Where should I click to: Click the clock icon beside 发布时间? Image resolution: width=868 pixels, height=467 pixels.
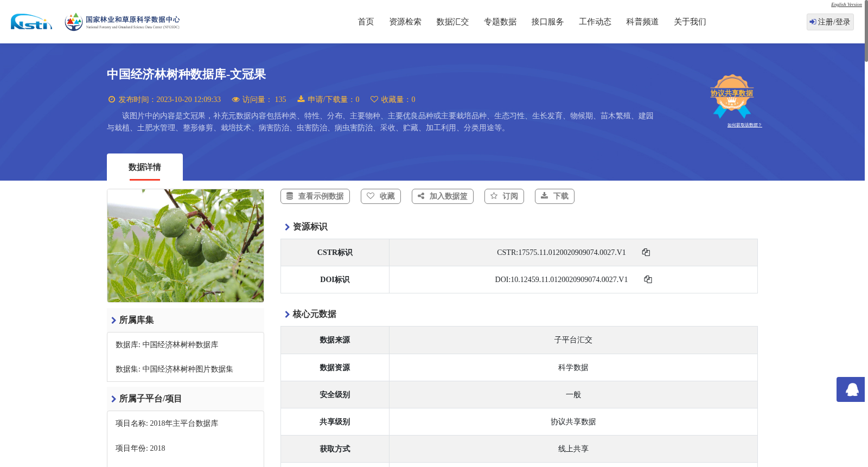(112, 99)
